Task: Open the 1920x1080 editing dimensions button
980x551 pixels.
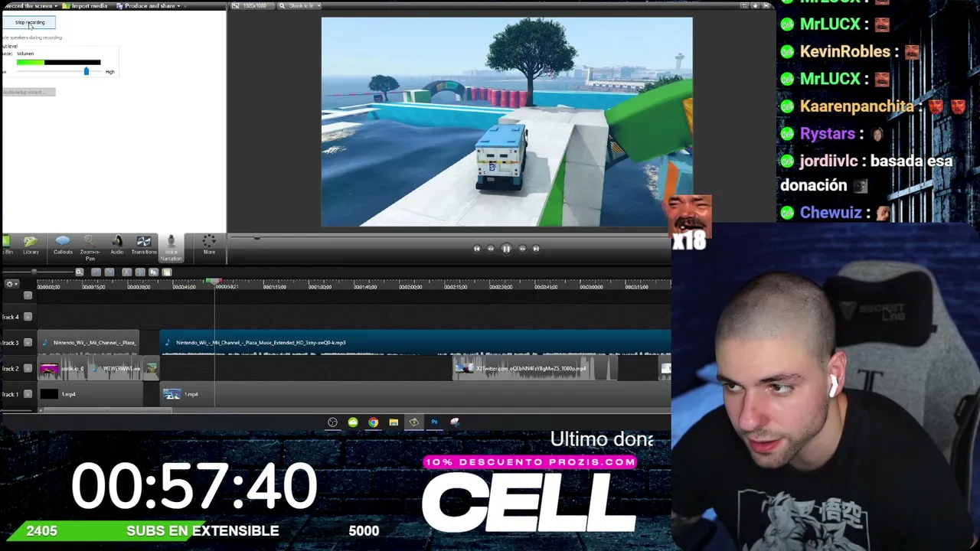Action: click(x=253, y=6)
